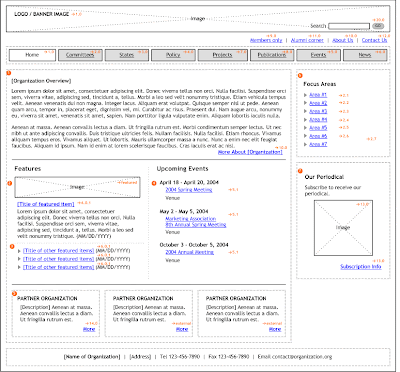Click the Tel 123-456-7890 footer text
This screenshot has width=400, height=372.
(x=180, y=357)
